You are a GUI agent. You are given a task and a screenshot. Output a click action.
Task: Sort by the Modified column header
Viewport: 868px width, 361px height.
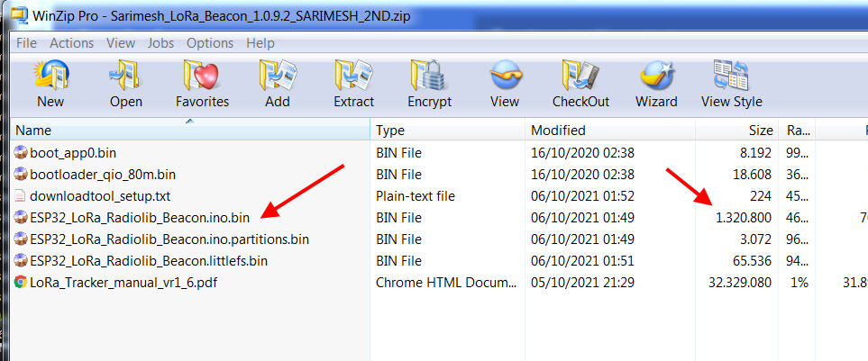[610, 131]
